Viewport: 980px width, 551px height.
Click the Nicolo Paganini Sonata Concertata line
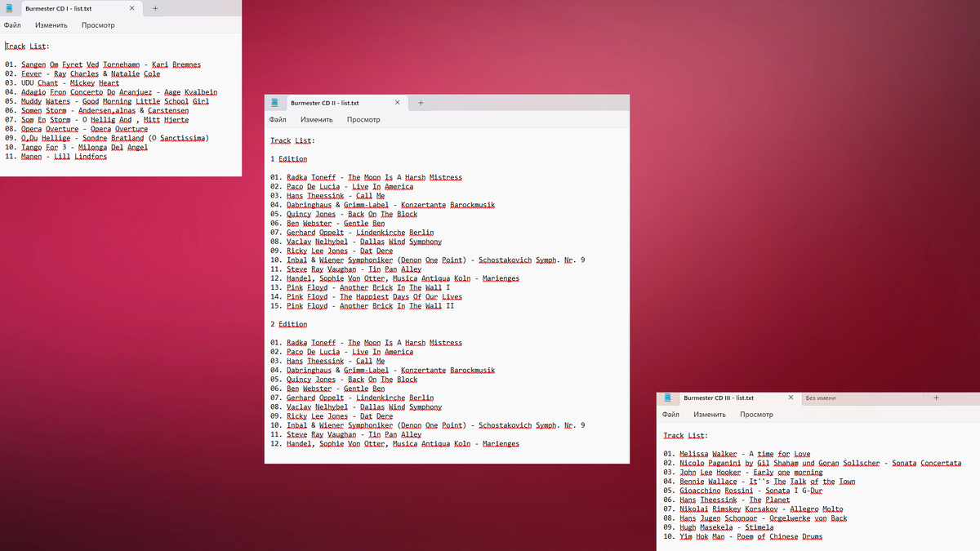pos(813,463)
